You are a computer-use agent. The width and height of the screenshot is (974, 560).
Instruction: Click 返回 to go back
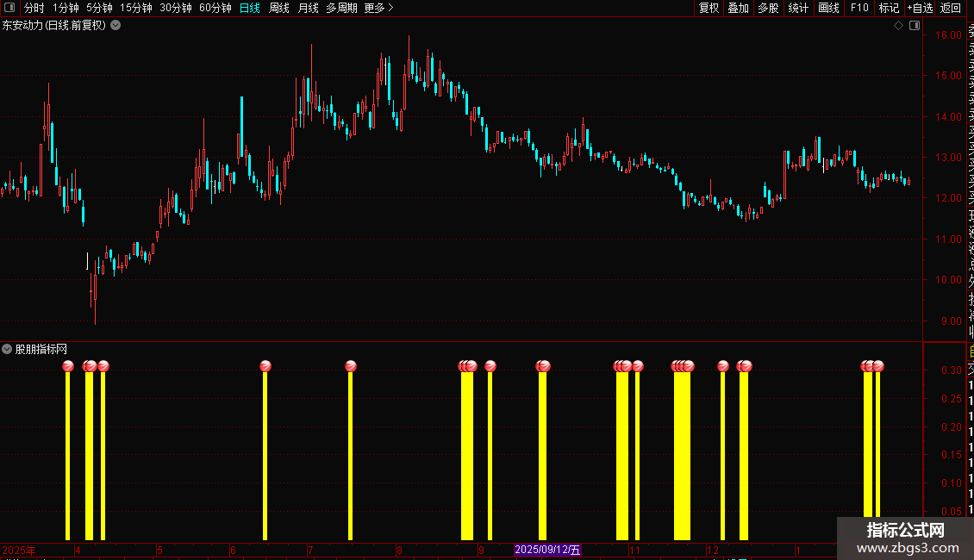[951, 8]
